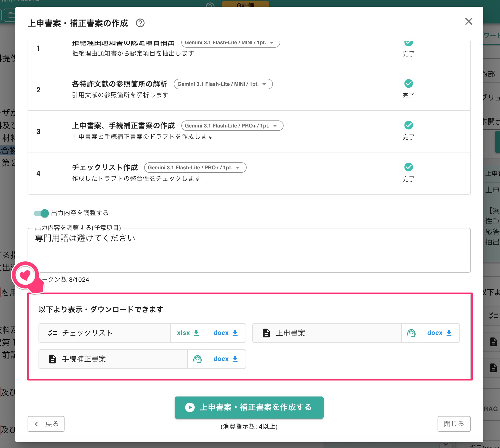Open 上申書案 document
Screen dimensions: 500x448
click(327, 333)
